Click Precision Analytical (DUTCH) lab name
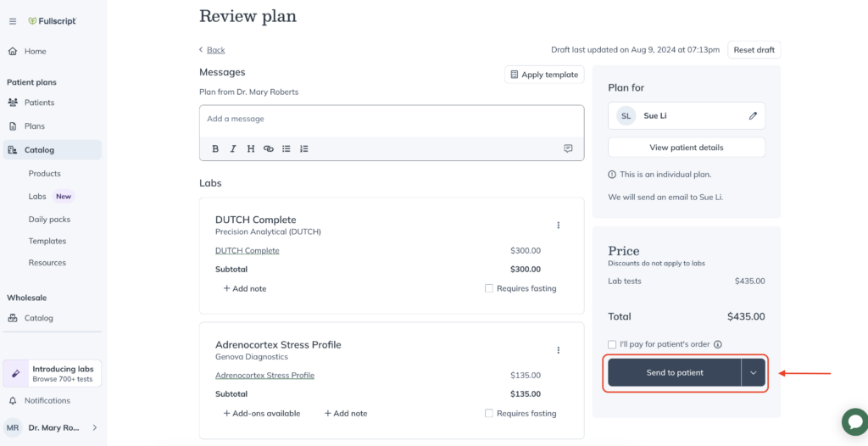 click(268, 231)
